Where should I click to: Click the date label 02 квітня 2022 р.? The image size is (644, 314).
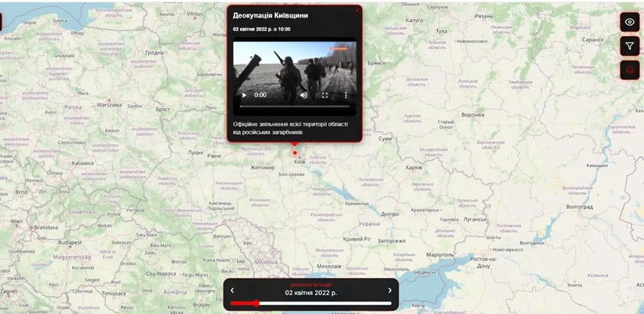pos(310,293)
